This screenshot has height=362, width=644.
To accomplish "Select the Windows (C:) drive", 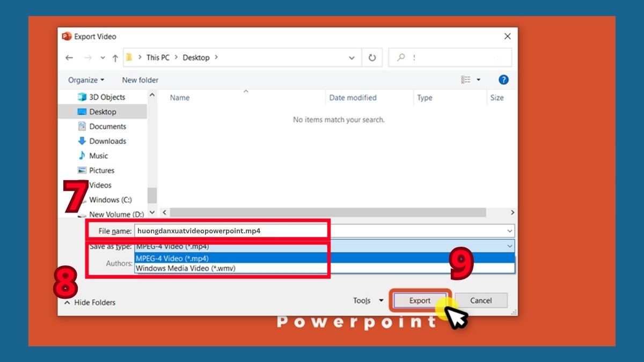I will click(109, 200).
